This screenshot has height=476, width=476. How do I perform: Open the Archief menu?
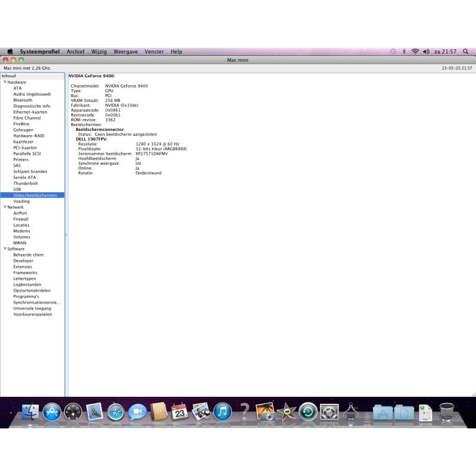(x=76, y=51)
